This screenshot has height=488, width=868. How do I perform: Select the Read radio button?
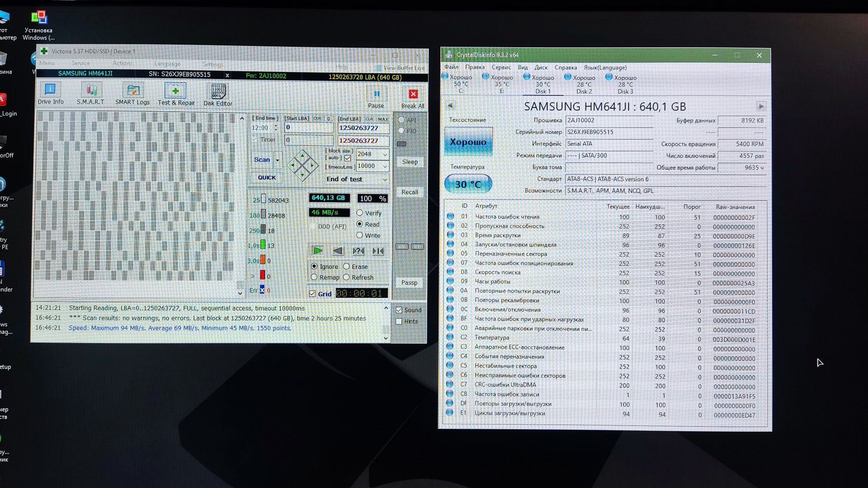[360, 224]
